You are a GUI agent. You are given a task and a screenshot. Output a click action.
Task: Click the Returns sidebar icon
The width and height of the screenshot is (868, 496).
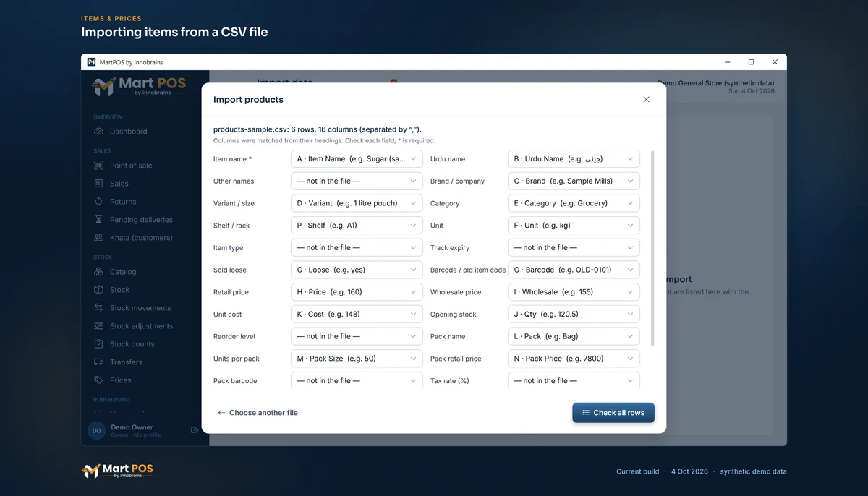coord(98,202)
